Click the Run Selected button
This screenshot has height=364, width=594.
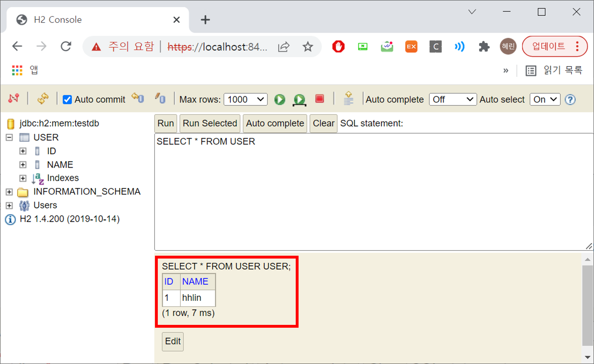pos(210,123)
